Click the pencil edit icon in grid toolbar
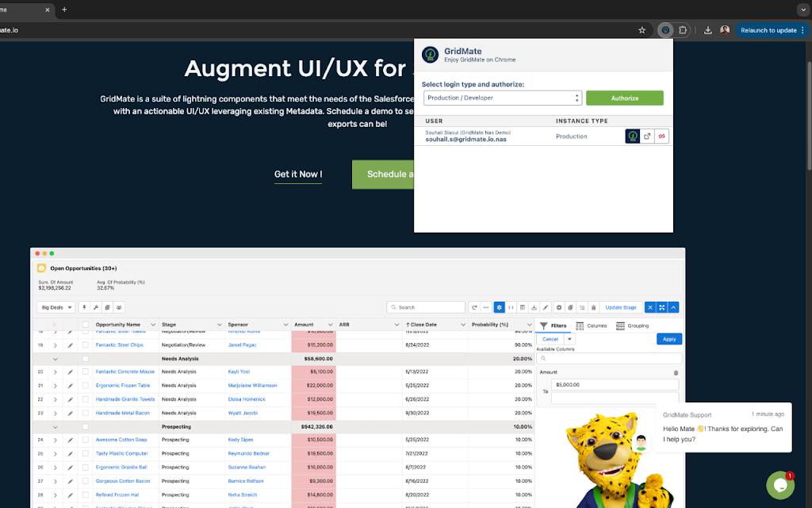This screenshot has height=508, width=812. [546, 307]
